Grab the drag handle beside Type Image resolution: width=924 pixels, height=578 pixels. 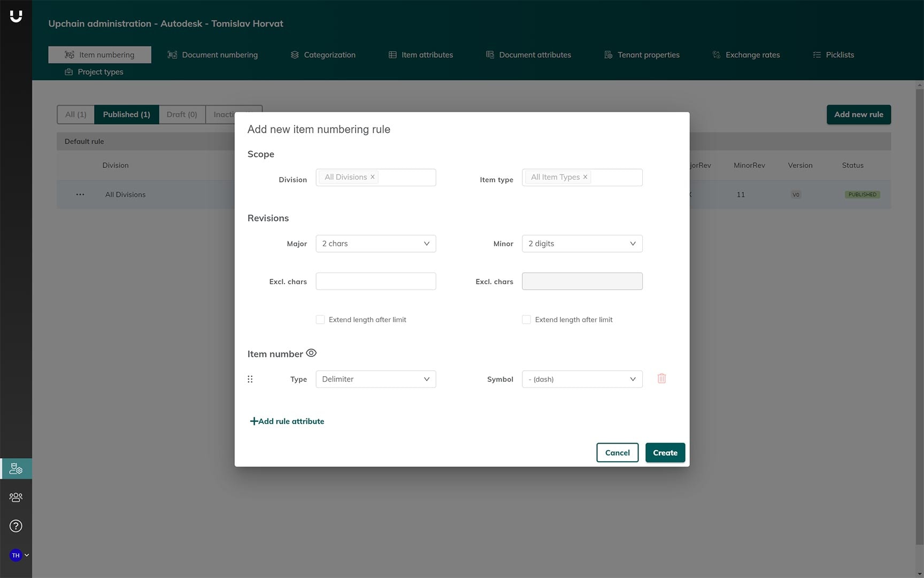pyautogui.click(x=250, y=379)
